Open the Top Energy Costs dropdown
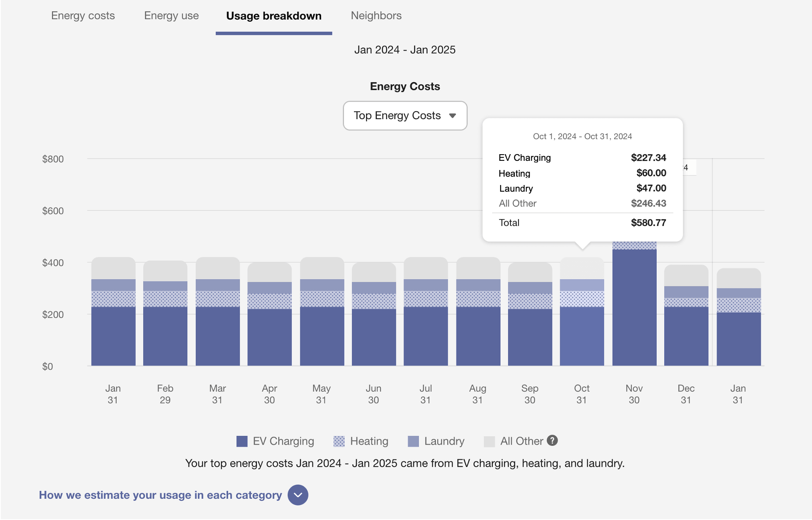 point(405,116)
